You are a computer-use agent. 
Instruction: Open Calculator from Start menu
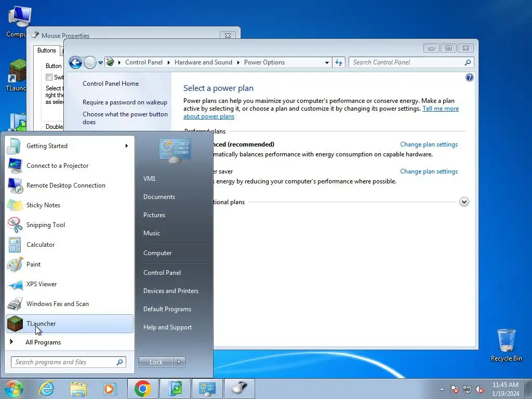tap(70, 244)
